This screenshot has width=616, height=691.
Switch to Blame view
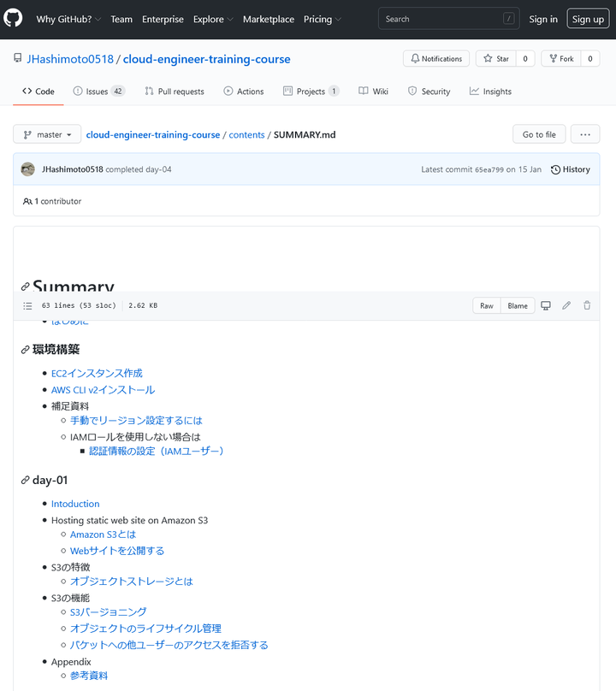click(x=518, y=305)
